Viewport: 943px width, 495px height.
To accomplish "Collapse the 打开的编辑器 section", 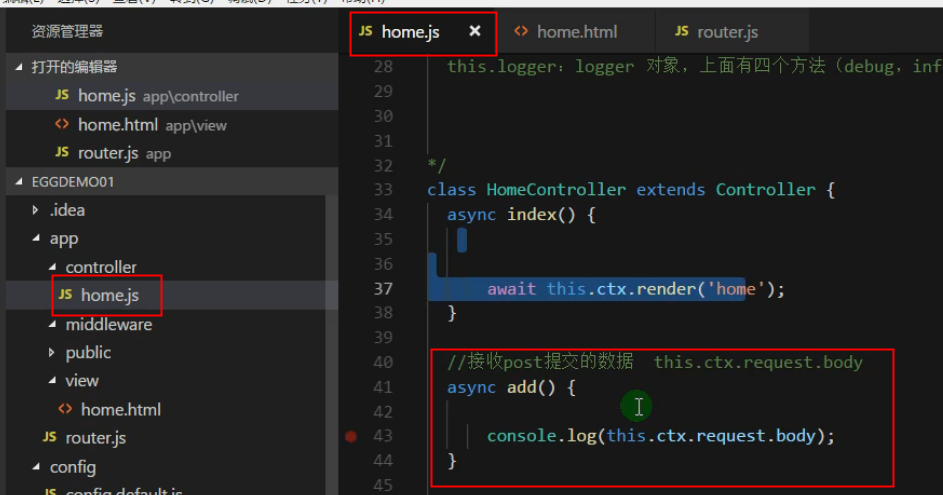I will (x=19, y=67).
